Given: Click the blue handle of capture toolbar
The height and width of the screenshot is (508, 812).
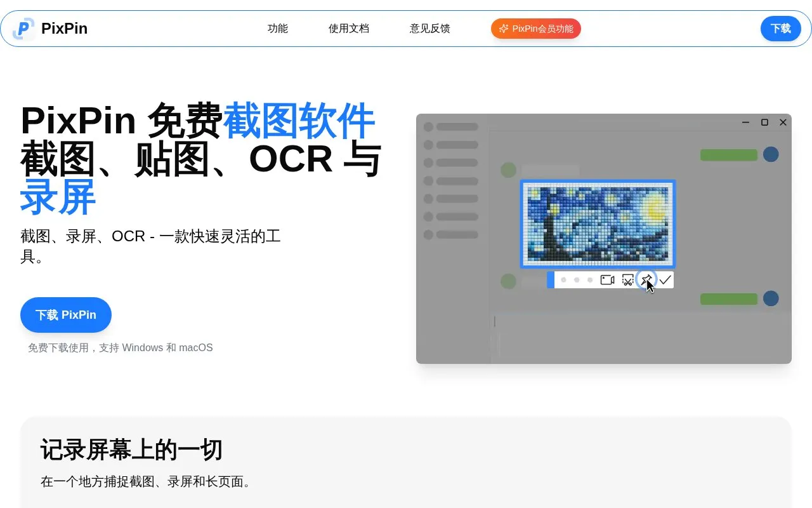Looking at the screenshot, I should (x=551, y=280).
